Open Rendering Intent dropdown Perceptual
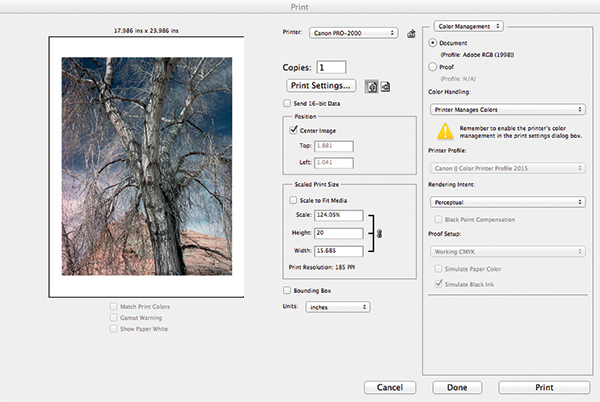Screen dimensions: 600x402 click(508, 202)
